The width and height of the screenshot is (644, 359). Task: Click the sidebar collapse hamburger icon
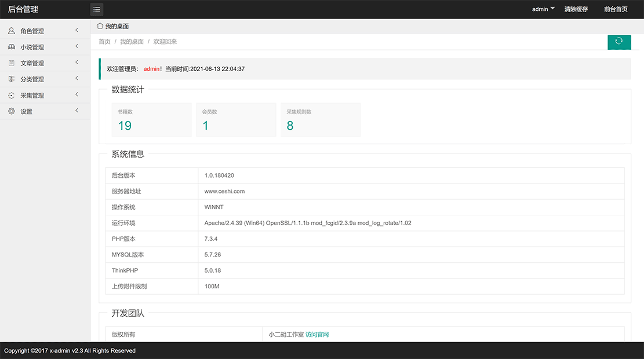(x=97, y=9)
